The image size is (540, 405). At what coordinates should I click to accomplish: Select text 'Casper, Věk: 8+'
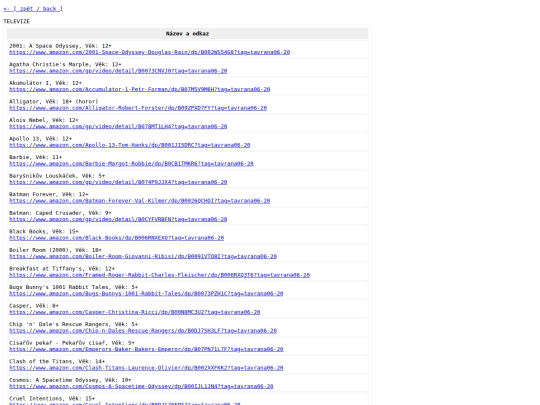click(34, 307)
